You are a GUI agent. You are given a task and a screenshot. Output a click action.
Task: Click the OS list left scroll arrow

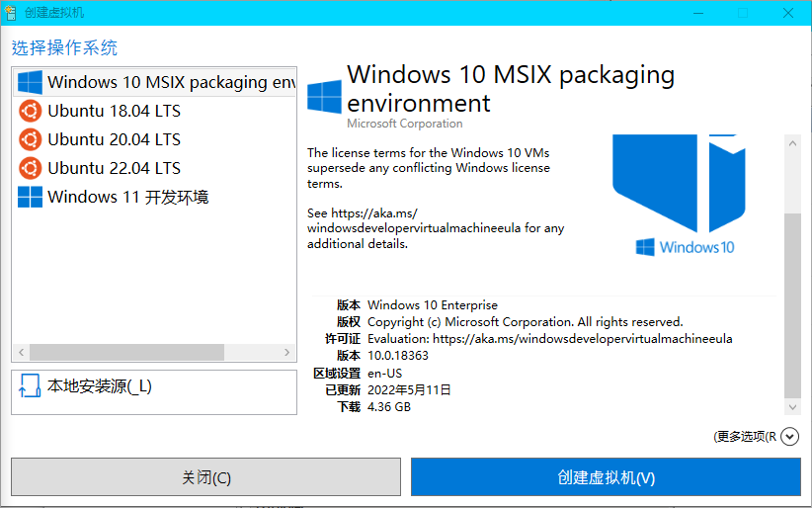(21, 353)
